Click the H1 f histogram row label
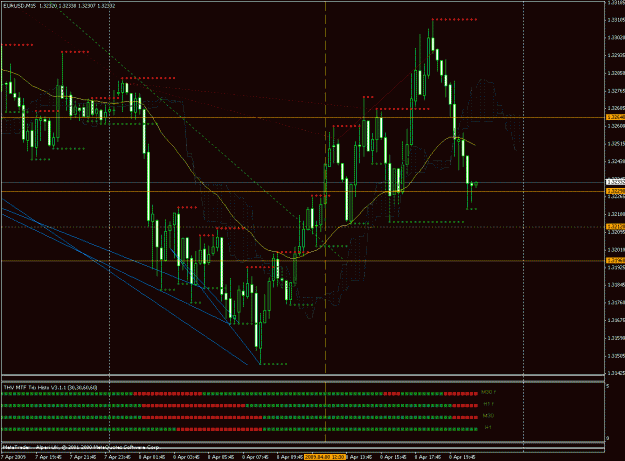625x461 pixels. click(x=489, y=404)
